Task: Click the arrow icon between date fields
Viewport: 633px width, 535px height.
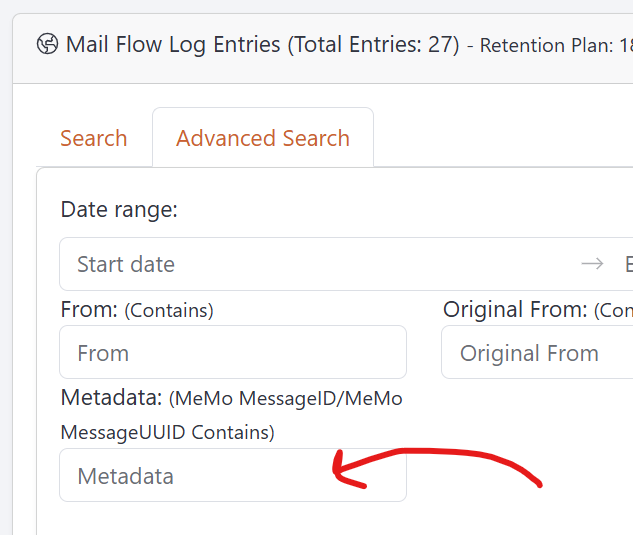Action: pos(592,264)
